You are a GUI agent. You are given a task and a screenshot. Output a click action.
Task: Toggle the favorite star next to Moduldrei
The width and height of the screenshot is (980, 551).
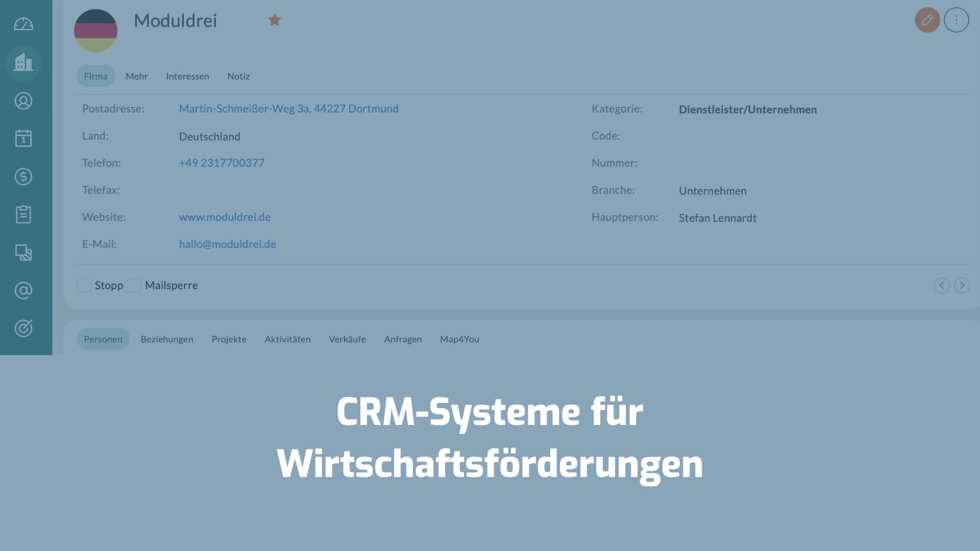point(275,20)
